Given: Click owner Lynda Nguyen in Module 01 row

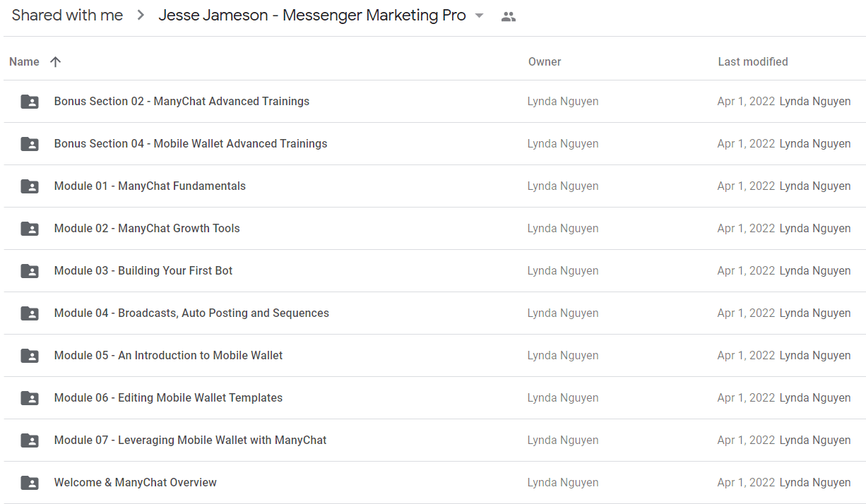Looking at the screenshot, I should click(563, 186).
